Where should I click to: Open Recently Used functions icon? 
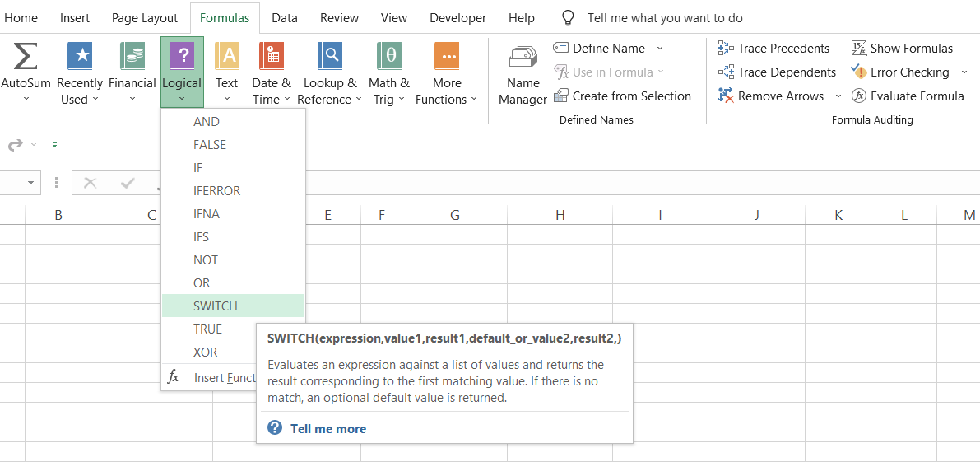click(x=80, y=57)
